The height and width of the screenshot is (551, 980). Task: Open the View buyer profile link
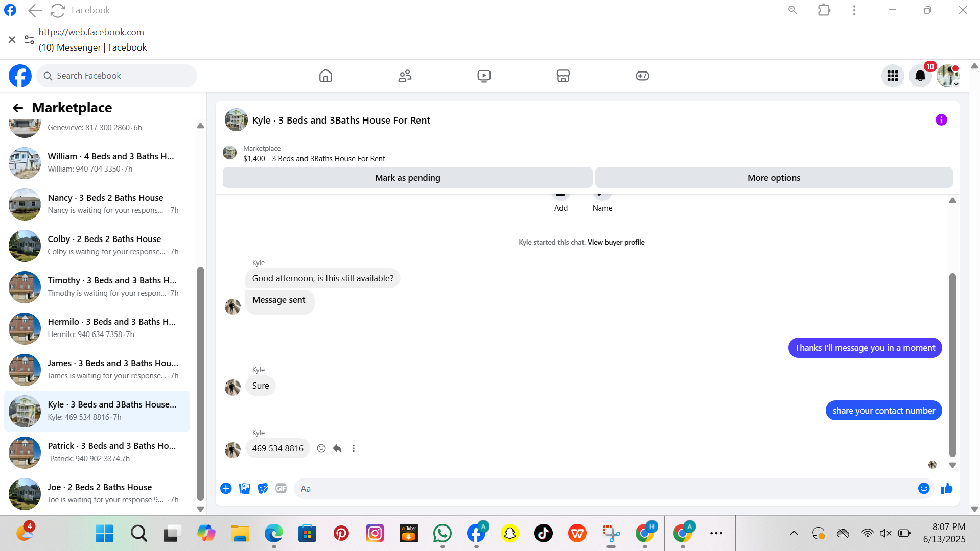pos(616,243)
